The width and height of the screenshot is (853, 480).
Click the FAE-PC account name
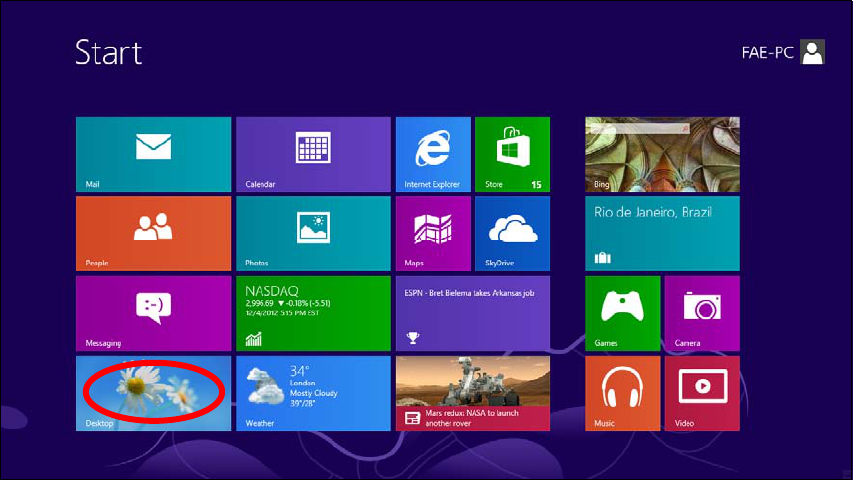pyautogui.click(x=768, y=53)
